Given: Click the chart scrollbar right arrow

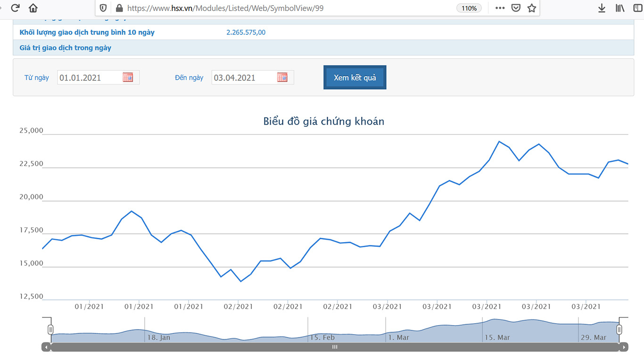Looking at the screenshot, I should click(623, 347).
